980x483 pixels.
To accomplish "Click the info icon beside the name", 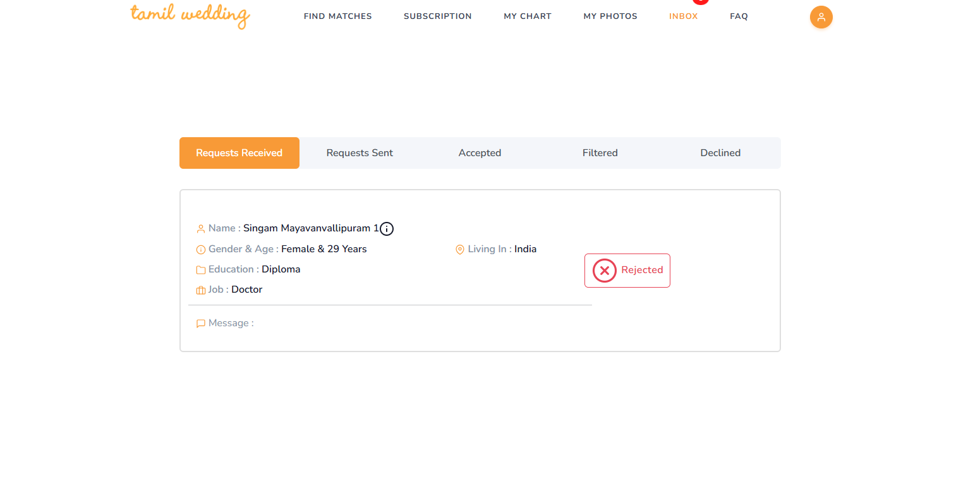I will tap(387, 229).
